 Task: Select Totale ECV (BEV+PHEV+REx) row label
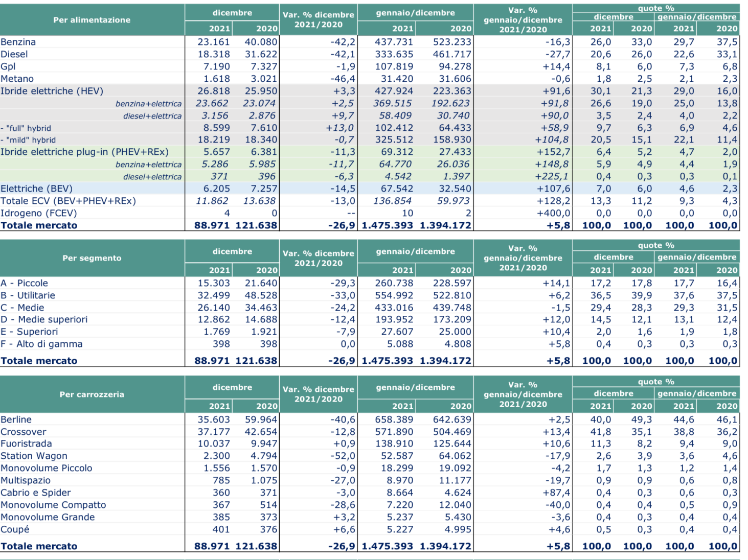pyautogui.click(x=69, y=201)
